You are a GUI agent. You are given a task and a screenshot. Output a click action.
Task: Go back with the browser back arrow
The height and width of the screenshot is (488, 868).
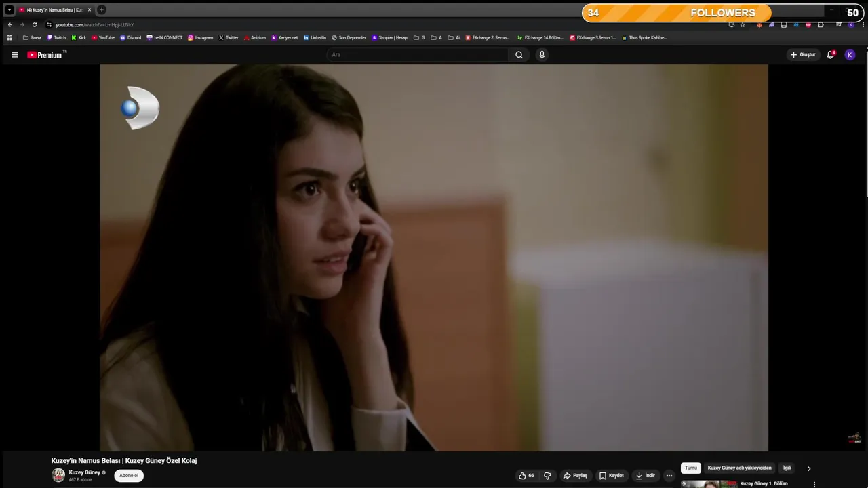click(x=10, y=25)
